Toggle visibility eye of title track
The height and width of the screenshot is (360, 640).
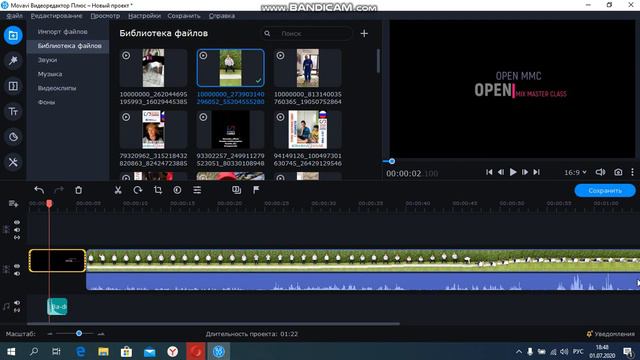pos(17,222)
